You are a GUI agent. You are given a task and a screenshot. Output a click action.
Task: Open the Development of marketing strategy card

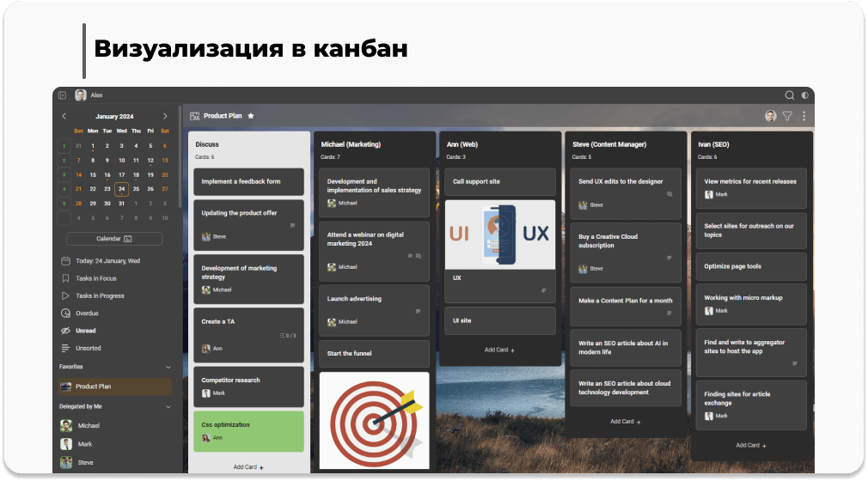pos(248,279)
